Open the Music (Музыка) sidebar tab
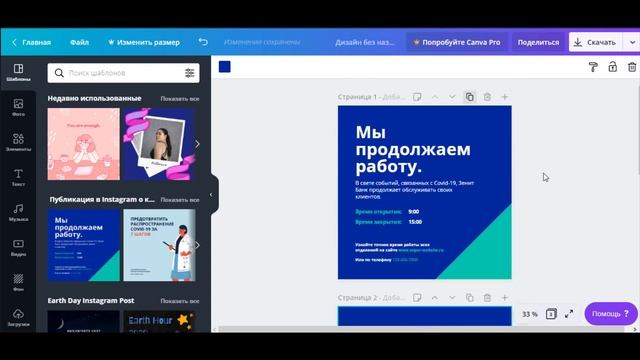 click(18, 213)
